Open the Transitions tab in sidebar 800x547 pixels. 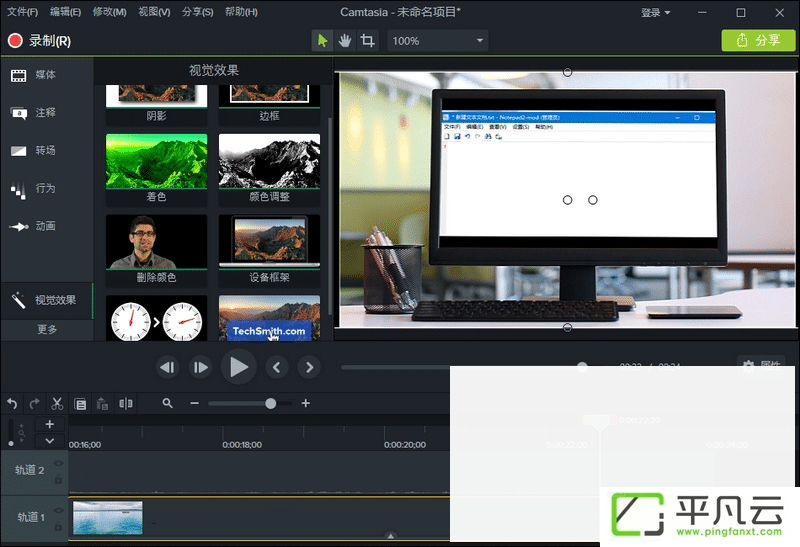pos(47,151)
